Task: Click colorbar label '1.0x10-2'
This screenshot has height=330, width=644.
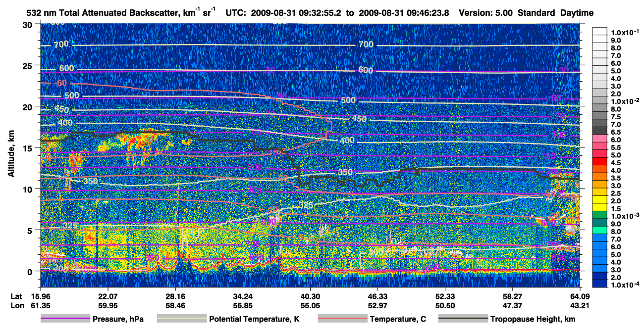Action: (624, 100)
